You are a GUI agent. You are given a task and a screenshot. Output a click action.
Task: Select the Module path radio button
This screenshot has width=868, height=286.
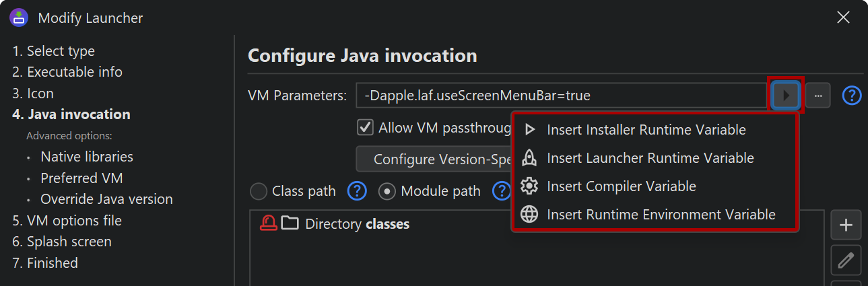click(x=387, y=191)
